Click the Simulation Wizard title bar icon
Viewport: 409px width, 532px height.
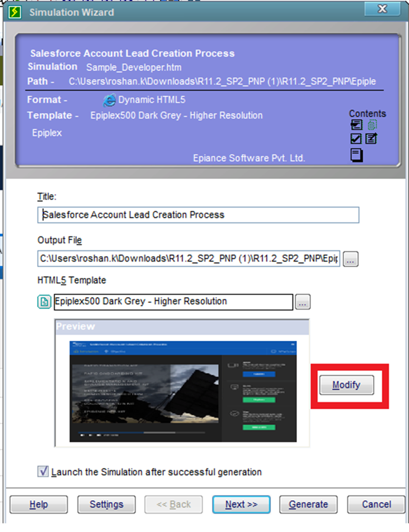[15, 12]
